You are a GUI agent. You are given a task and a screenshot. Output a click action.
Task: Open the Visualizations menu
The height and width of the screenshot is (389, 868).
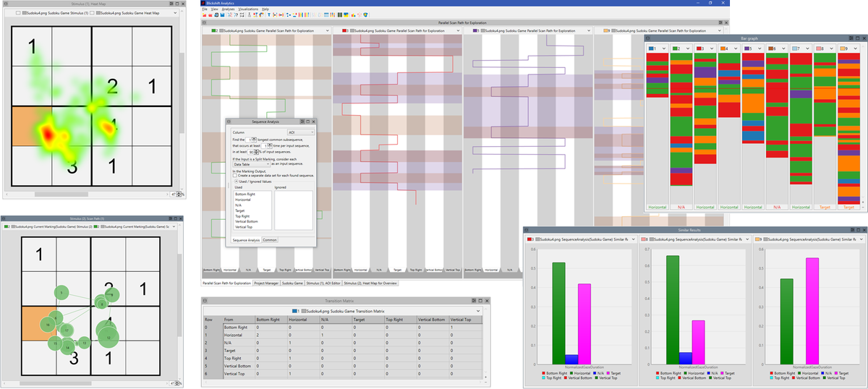tap(248, 9)
